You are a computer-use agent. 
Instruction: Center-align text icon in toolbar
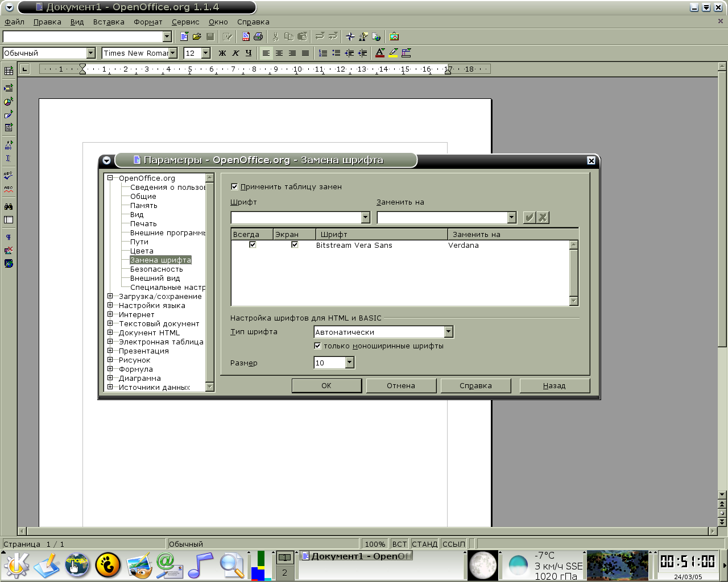coord(279,53)
